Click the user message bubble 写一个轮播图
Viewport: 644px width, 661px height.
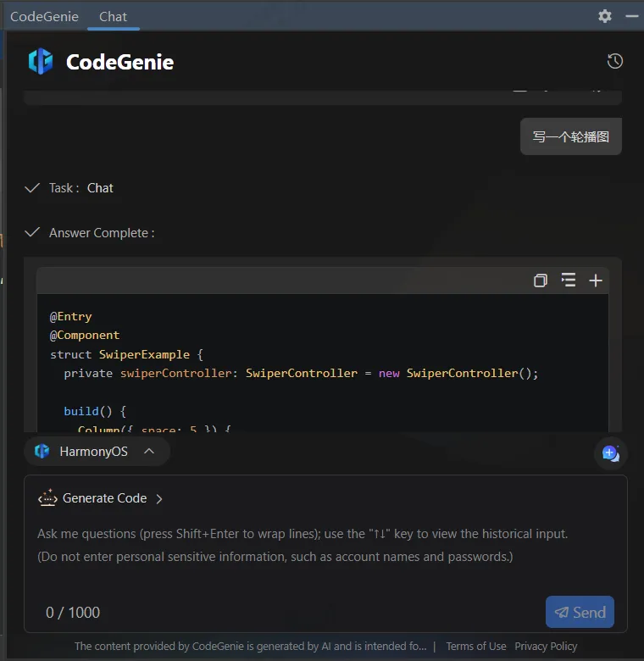pyautogui.click(x=570, y=136)
